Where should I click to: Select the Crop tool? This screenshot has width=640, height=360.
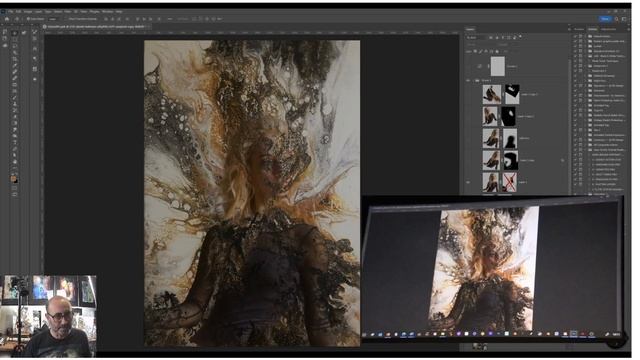[15, 59]
